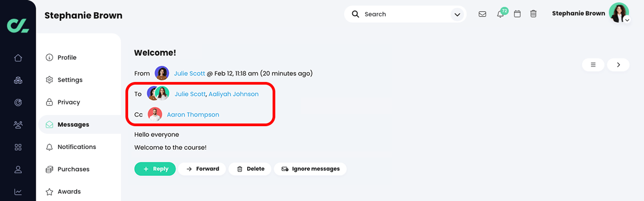Click Aaliyah Johnson avatar in To line
The image size is (644, 201).
click(x=162, y=94)
